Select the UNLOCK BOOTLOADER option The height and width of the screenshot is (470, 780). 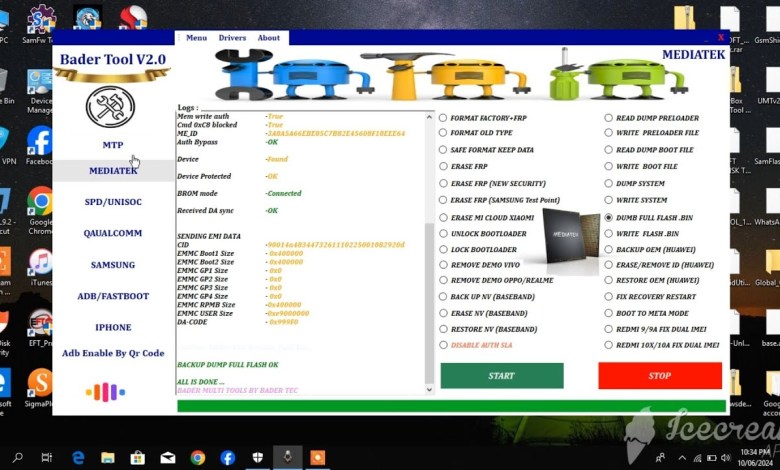pos(444,233)
